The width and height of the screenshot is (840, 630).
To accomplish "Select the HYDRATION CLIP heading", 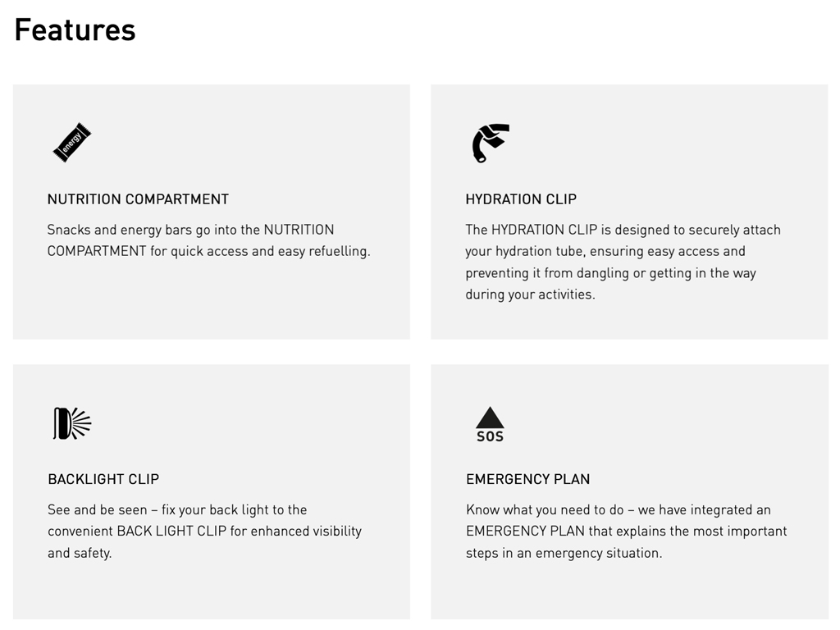I will tap(521, 199).
